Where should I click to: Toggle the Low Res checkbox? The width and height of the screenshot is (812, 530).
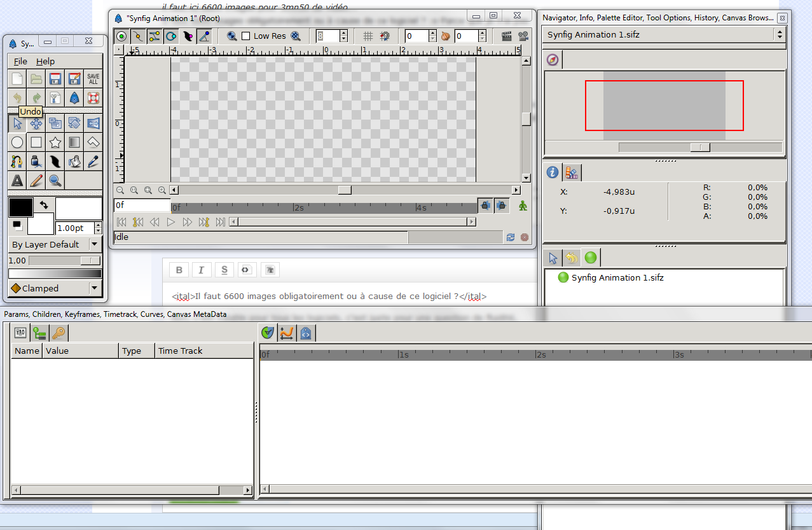coord(246,36)
